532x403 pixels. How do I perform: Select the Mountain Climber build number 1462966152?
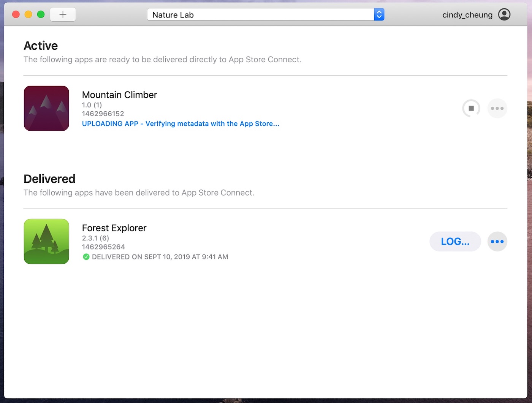pyautogui.click(x=103, y=114)
